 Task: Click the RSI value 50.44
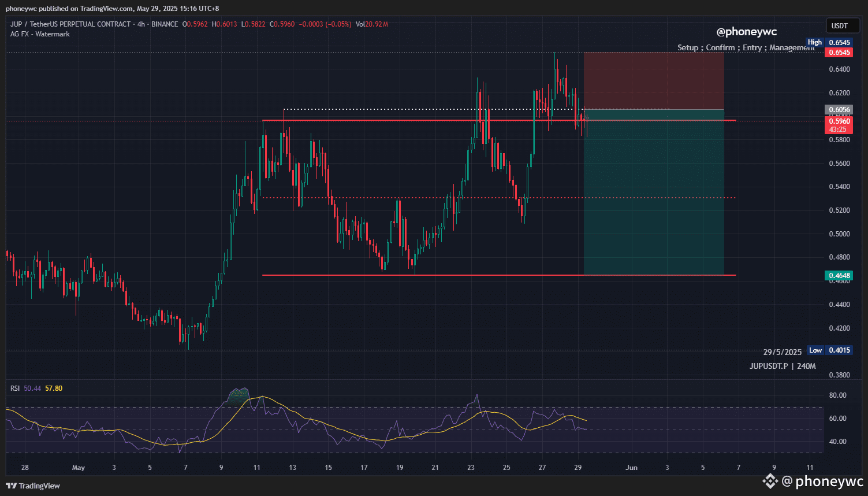[x=32, y=388]
